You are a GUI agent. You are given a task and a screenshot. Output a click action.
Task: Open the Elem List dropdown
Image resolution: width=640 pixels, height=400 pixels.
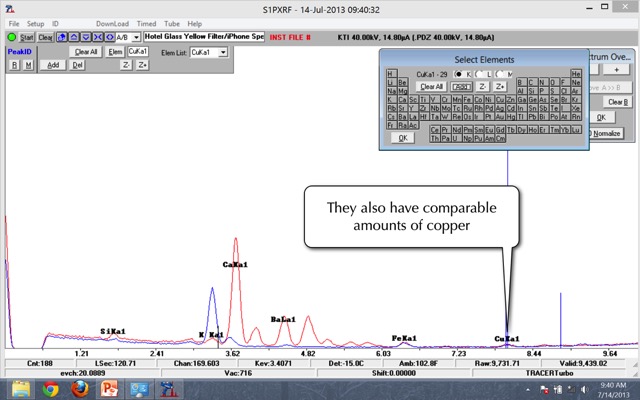pos(222,52)
